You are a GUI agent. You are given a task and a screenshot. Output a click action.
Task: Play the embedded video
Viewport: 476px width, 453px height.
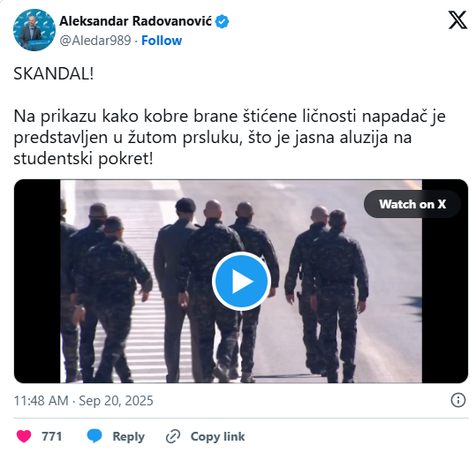[241, 281]
